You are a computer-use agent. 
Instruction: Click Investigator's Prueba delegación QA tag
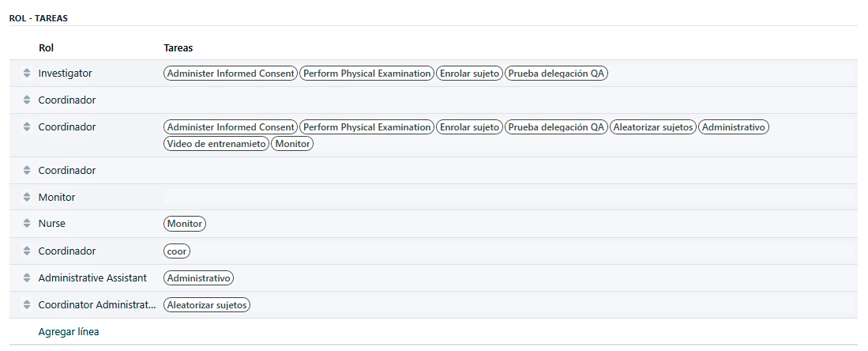tap(557, 74)
